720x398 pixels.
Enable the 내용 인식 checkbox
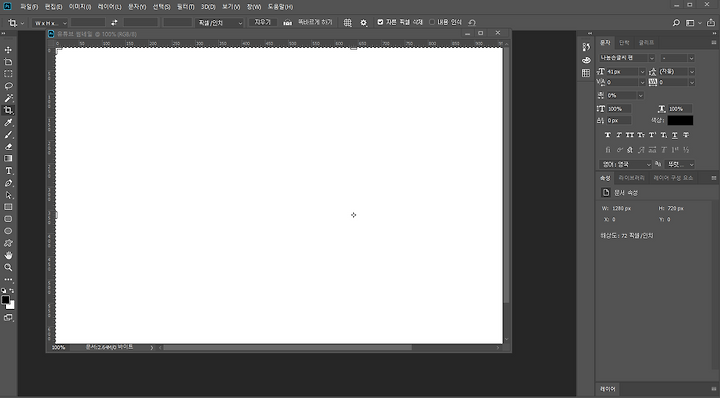click(432, 22)
